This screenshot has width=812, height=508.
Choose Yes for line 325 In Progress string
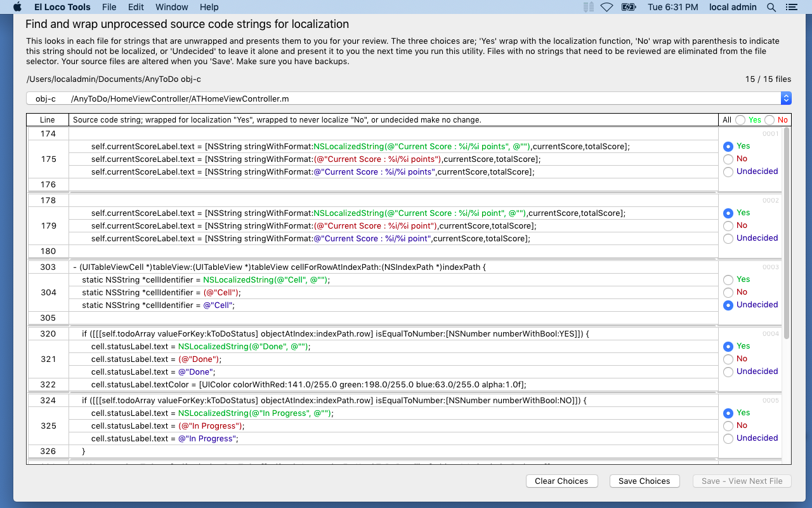coord(728,413)
